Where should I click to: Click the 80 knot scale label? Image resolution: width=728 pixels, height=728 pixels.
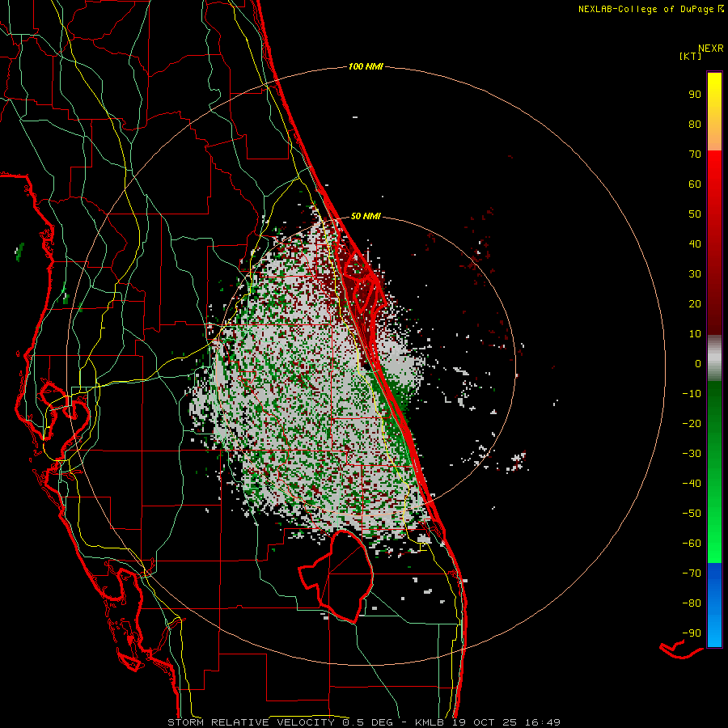[695, 125]
